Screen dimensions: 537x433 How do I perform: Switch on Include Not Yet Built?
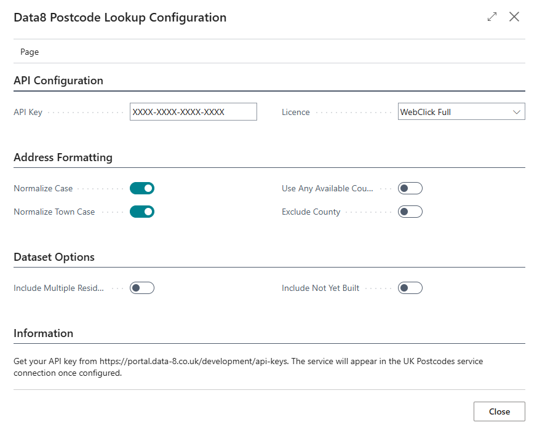tap(410, 288)
